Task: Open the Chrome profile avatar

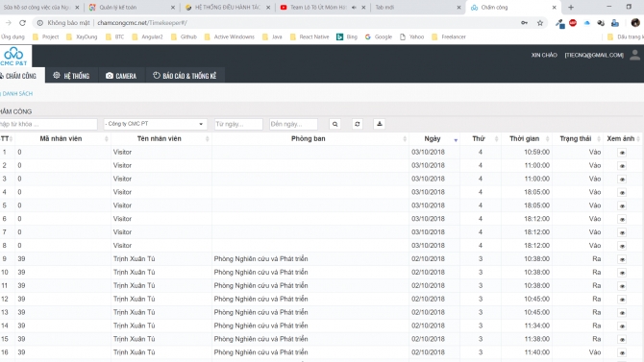Action: coord(635,23)
